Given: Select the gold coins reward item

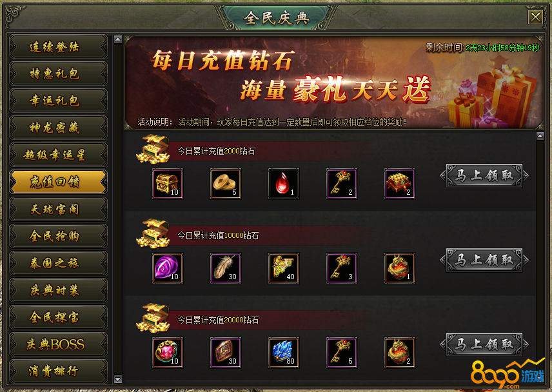Looking at the screenshot, I should pos(226,184).
